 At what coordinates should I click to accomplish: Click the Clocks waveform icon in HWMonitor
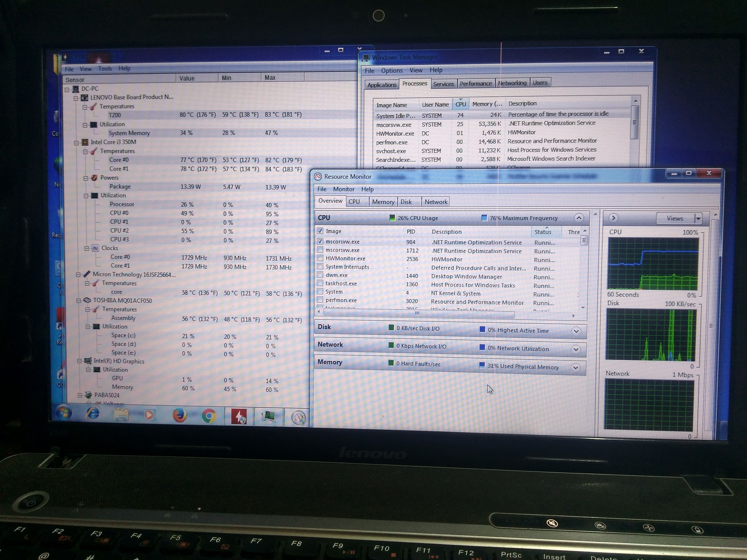pos(96,248)
